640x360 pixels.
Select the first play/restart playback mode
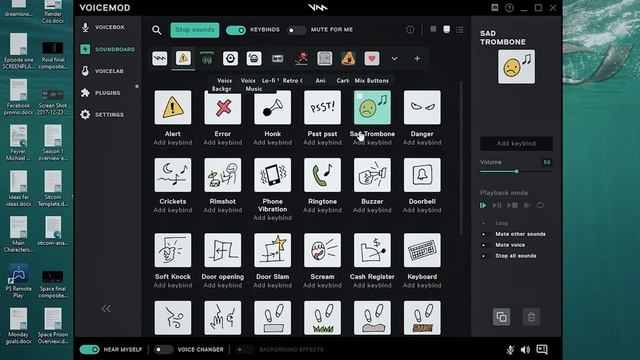pos(483,205)
